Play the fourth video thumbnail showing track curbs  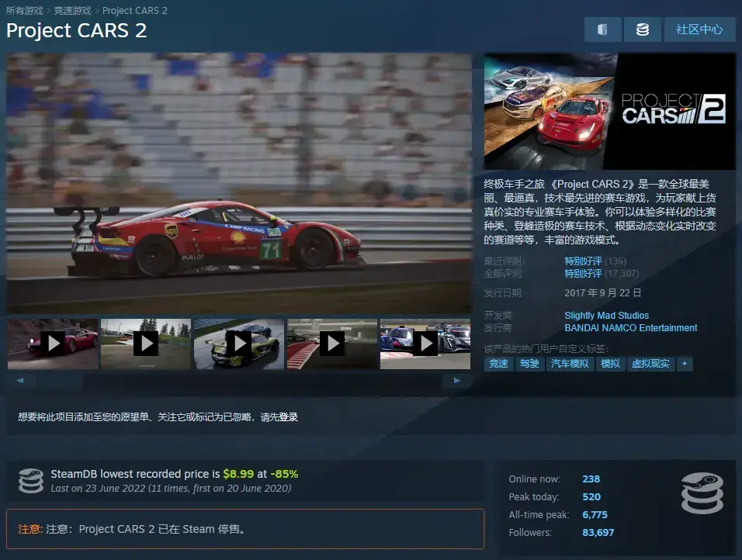[331, 343]
